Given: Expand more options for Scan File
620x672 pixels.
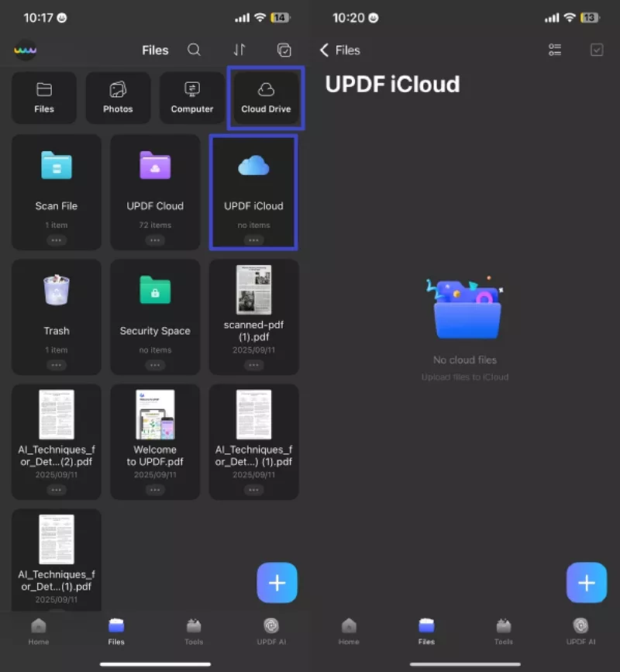Looking at the screenshot, I should click(57, 240).
